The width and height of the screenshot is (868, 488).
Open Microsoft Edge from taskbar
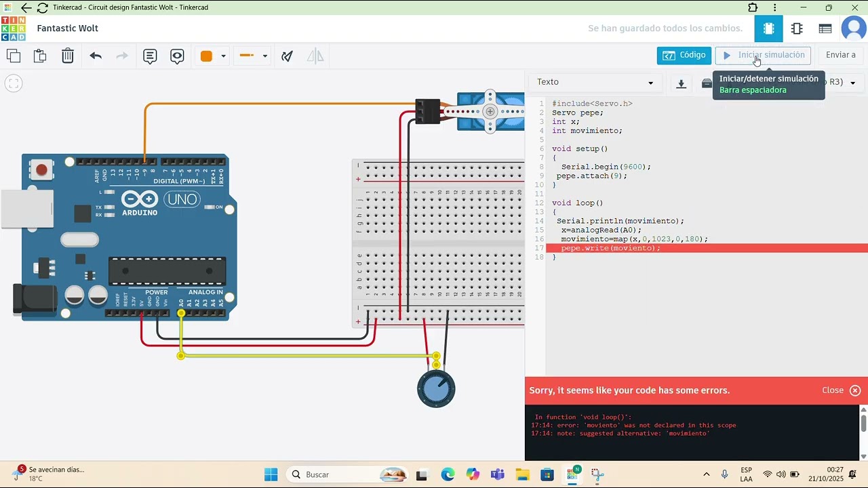tap(448, 474)
